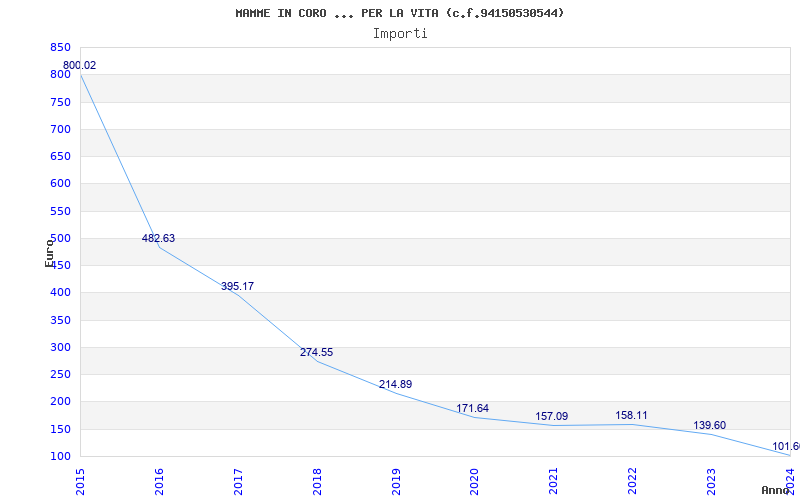The width and height of the screenshot is (800, 500).
Task: Click the 800 y-axis tick label
Action: 60,74
